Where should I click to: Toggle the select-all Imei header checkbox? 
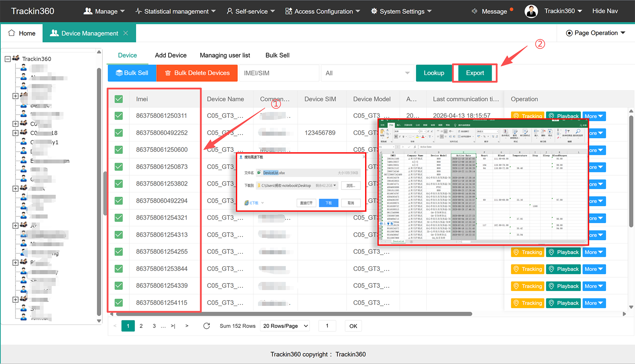pos(119,99)
